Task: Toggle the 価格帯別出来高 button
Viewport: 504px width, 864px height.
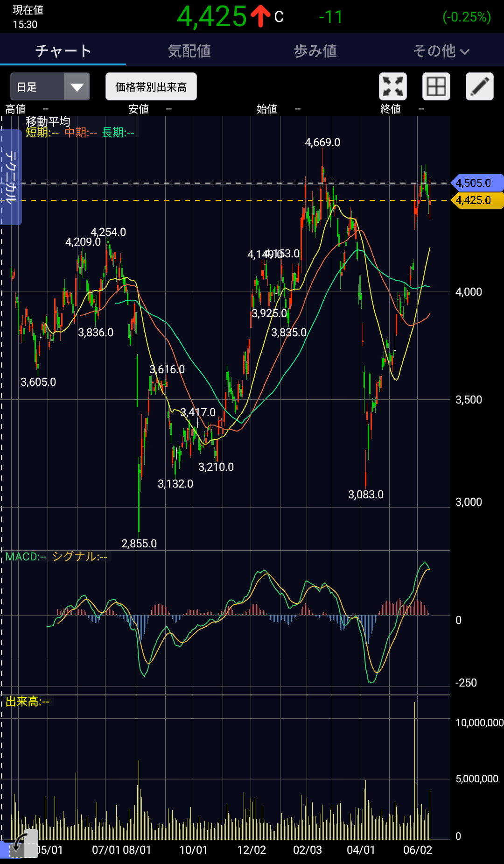Action: point(151,87)
